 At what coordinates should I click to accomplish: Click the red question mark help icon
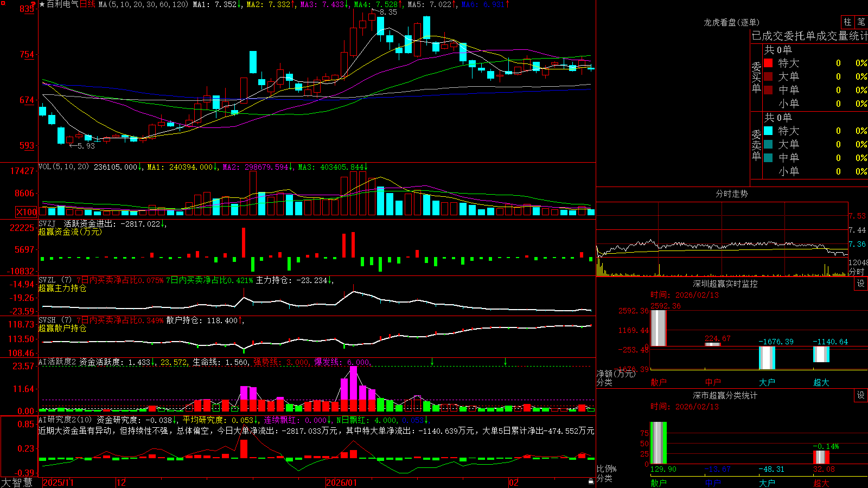pyautogui.click(x=33, y=4)
